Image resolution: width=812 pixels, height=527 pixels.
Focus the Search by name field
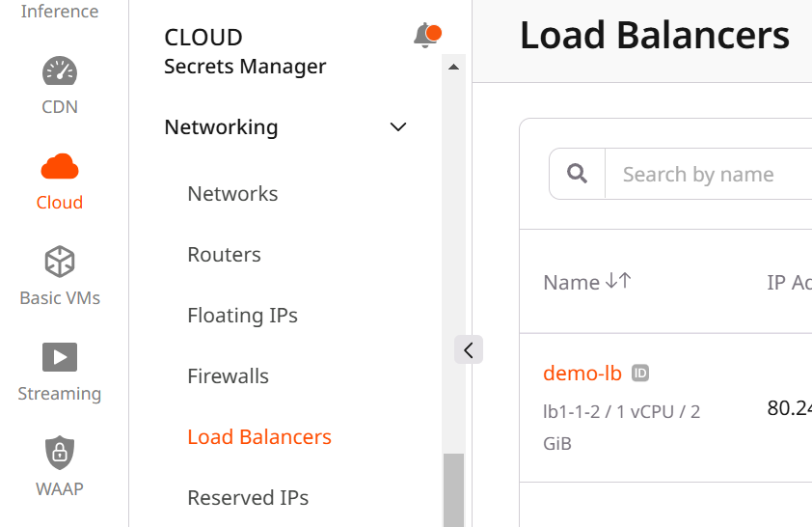709,174
